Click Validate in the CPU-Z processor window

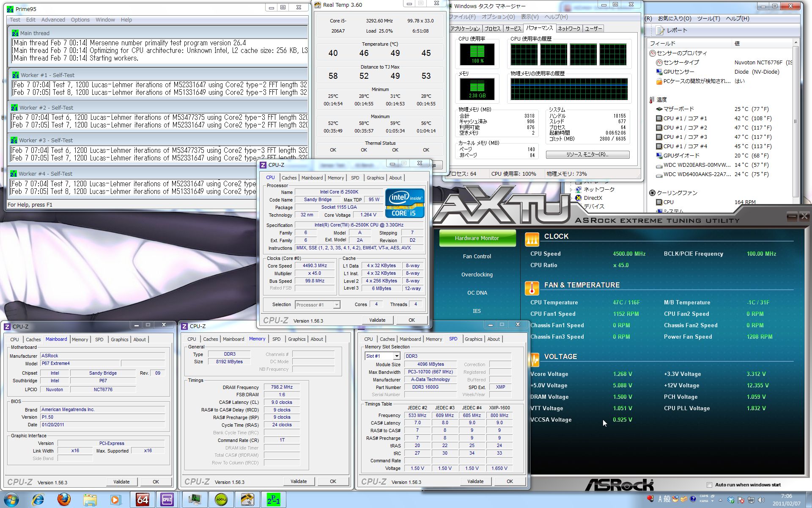point(377,320)
